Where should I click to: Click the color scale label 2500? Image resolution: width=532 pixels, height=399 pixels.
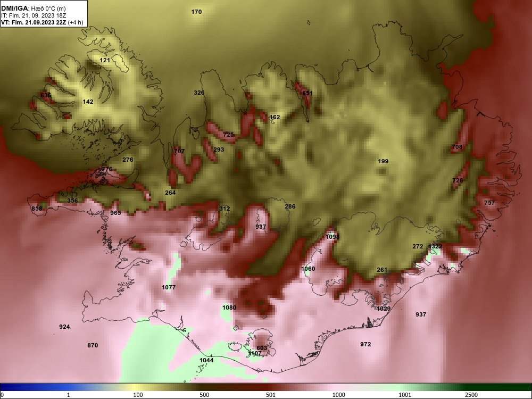click(x=471, y=395)
